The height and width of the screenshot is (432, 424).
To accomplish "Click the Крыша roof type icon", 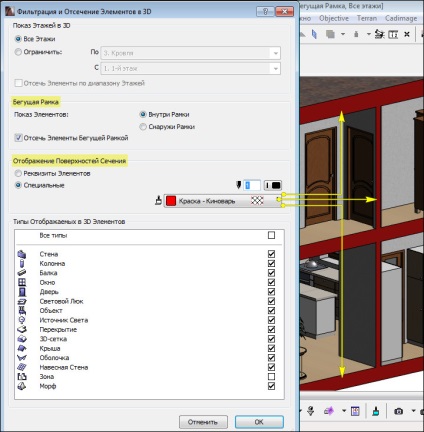I will (x=22, y=348).
